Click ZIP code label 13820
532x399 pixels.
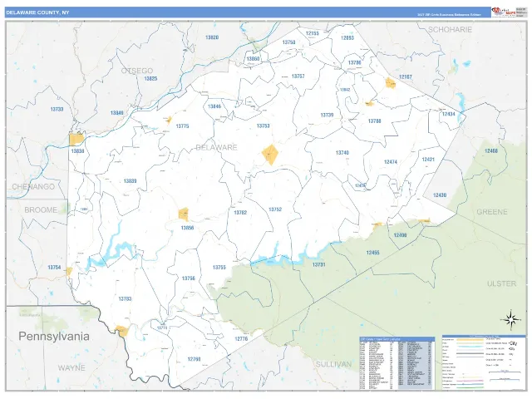point(212,37)
